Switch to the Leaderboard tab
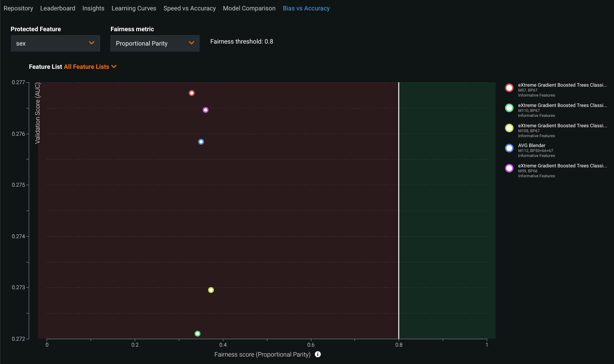Viewport: 614px width, 364px height. pos(57,8)
